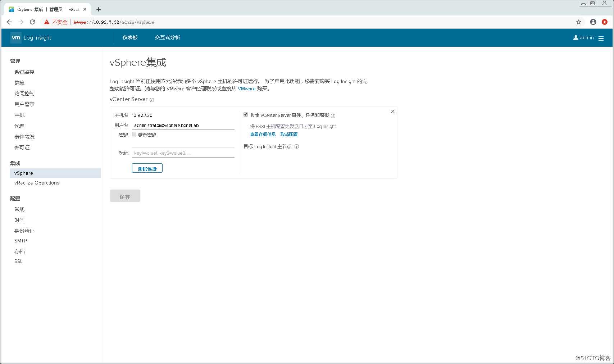Click the password input field
This screenshot has width=614, height=364.
pyautogui.click(x=183, y=143)
